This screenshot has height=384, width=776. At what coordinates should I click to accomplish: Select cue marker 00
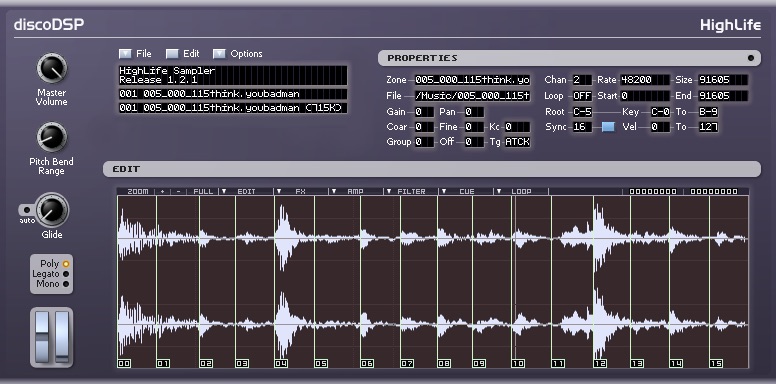pos(124,363)
